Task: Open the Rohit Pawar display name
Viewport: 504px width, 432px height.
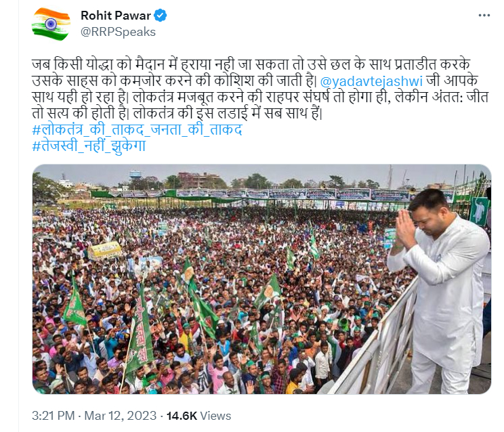Action: (x=115, y=16)
